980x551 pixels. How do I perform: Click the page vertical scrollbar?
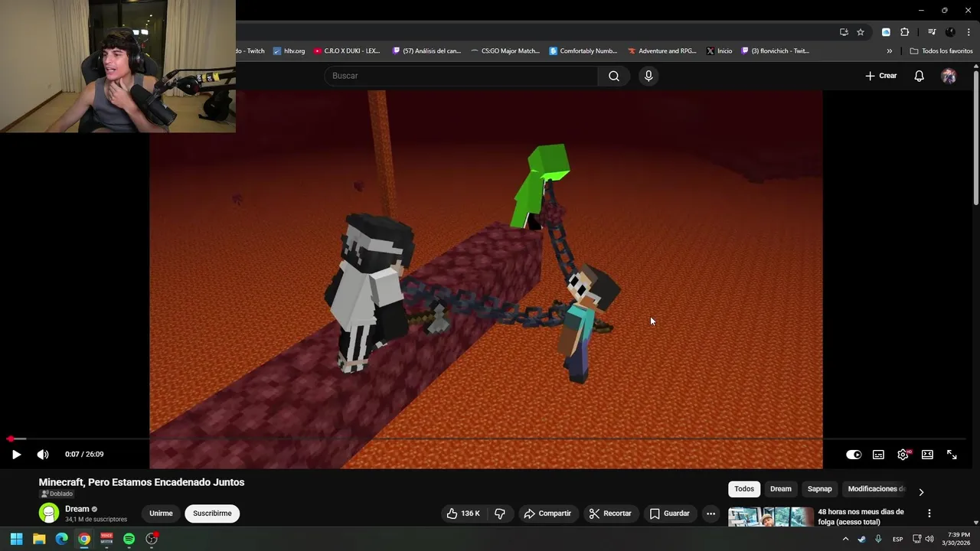click(x=976, y=138)
